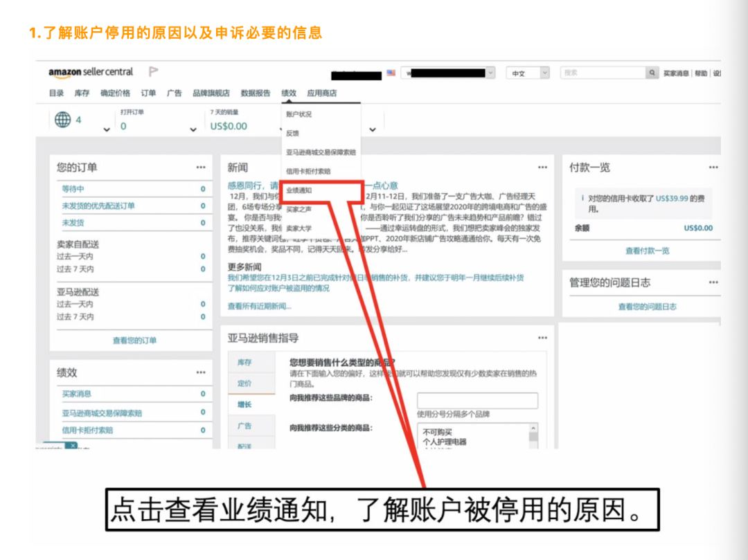748x560 pixels.
Task: Select 信用卡拒付索赔 in the 绩效 dropdown menu
Action: 308,172
